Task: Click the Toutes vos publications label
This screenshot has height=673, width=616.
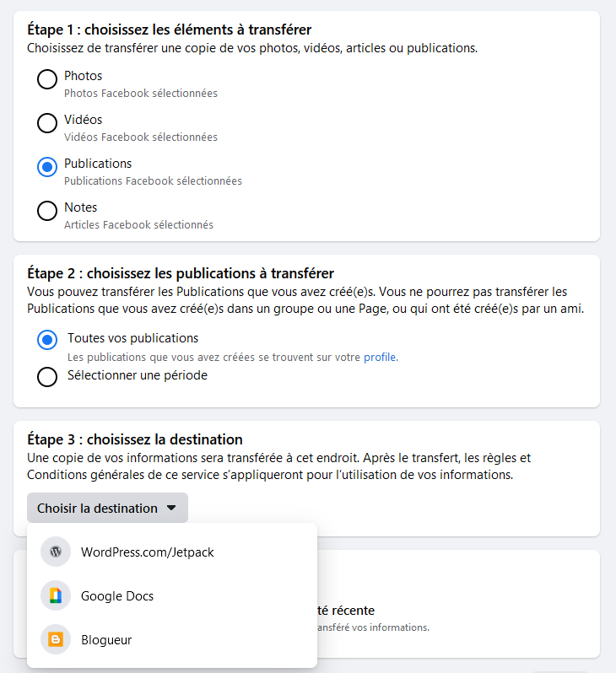Action: (x=132, y=338)
